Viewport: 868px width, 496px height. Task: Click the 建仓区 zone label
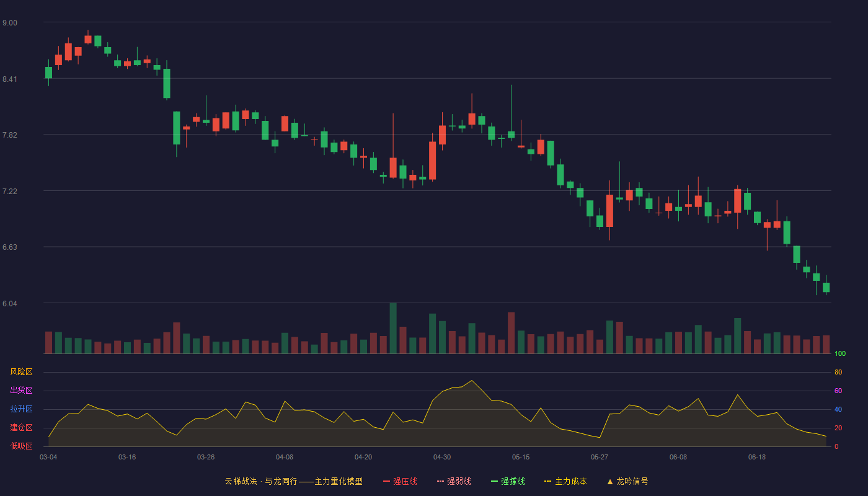tap(21, 428)
